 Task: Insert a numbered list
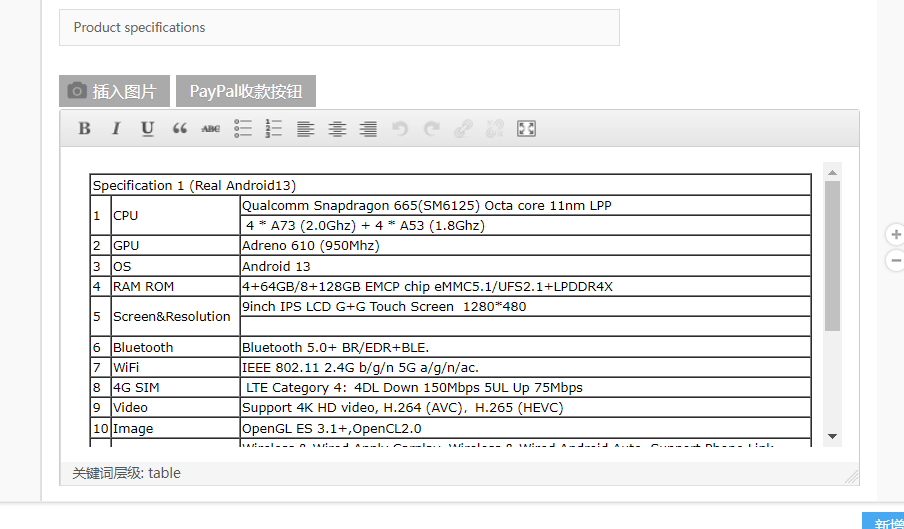[x=274, y=128]
